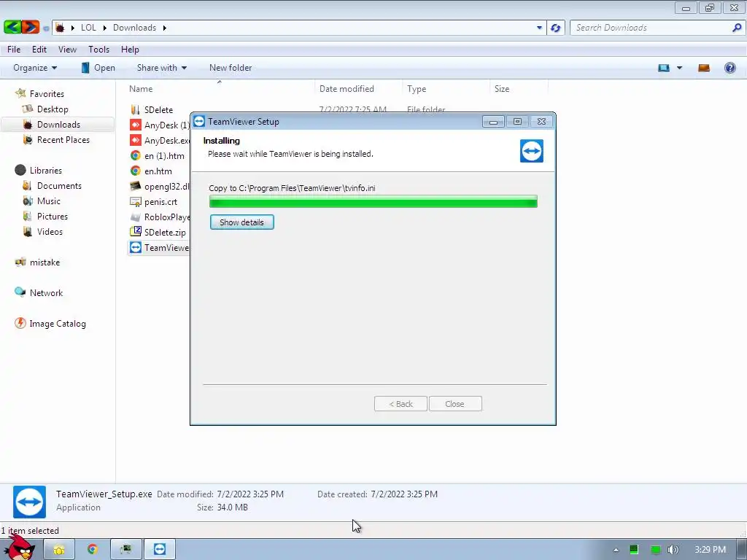Click the Close button in setup dialog
Image resolution: width=747 pixels, height=560 pixels.
point(455,404)
